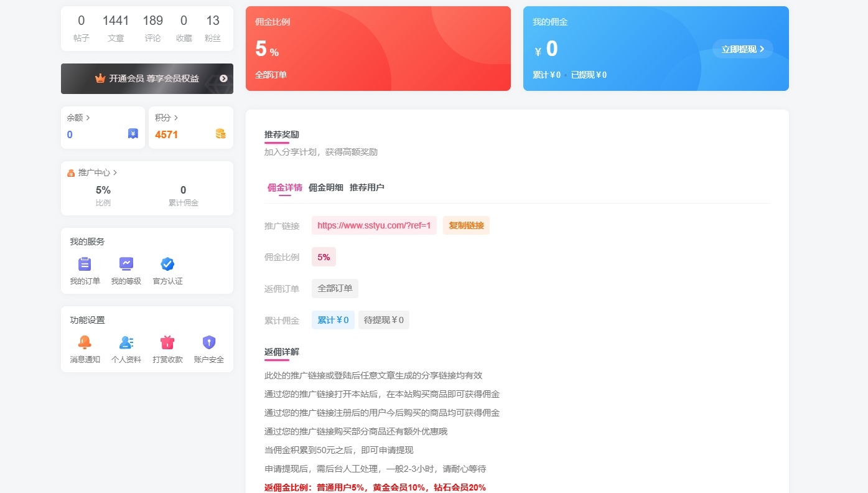
Task: Open 我的订单 (My Orders) icon
Action: (x=85, y=263)
